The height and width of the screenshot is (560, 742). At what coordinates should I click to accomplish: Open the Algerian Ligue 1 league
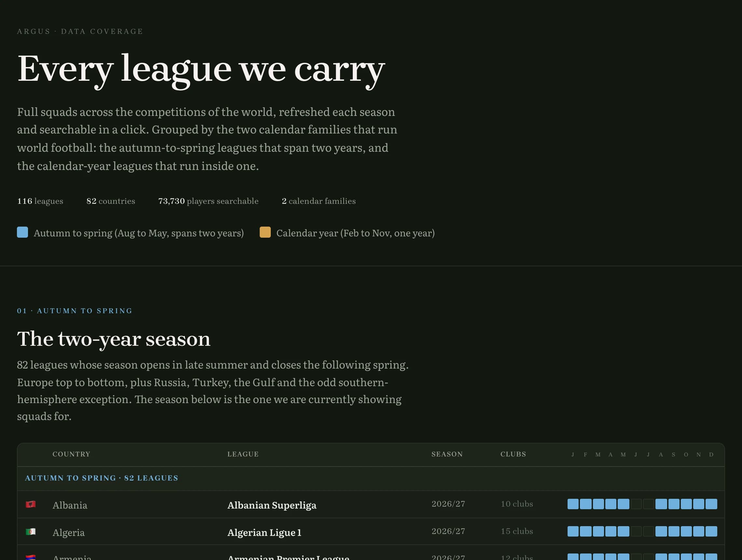tap(264, 532)
